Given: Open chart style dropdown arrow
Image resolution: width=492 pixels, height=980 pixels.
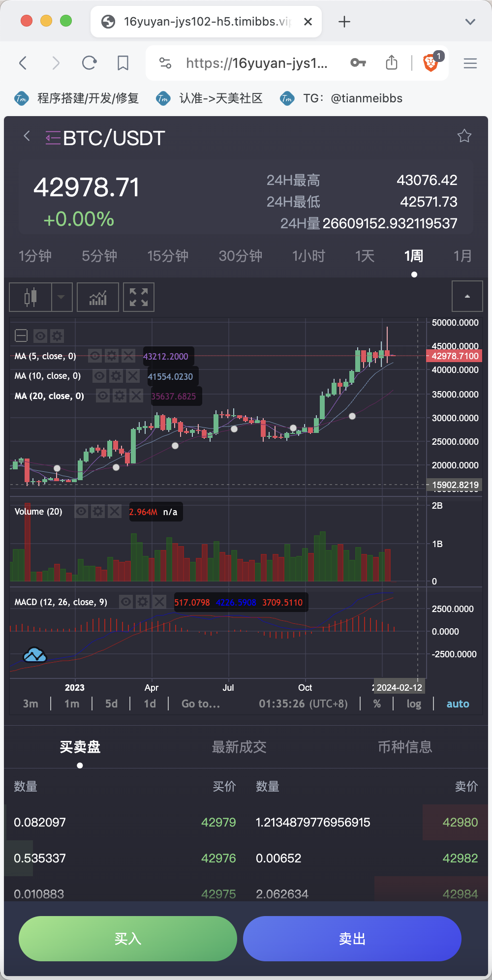Looking at the screenshot, I should click(61, 297).
